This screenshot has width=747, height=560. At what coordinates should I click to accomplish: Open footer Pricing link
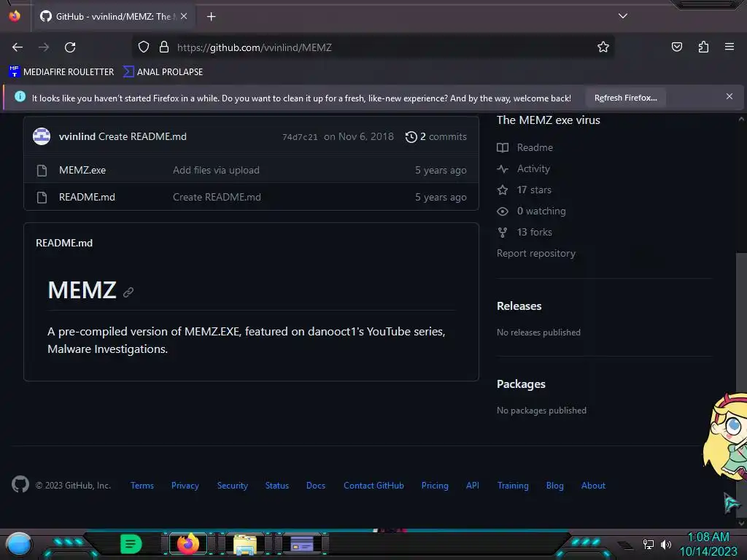[435, 485]
